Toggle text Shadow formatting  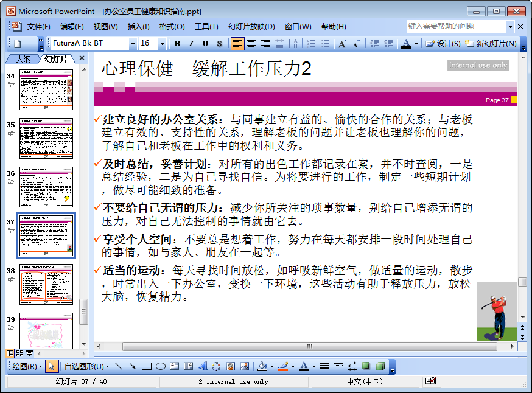[219, 43]
